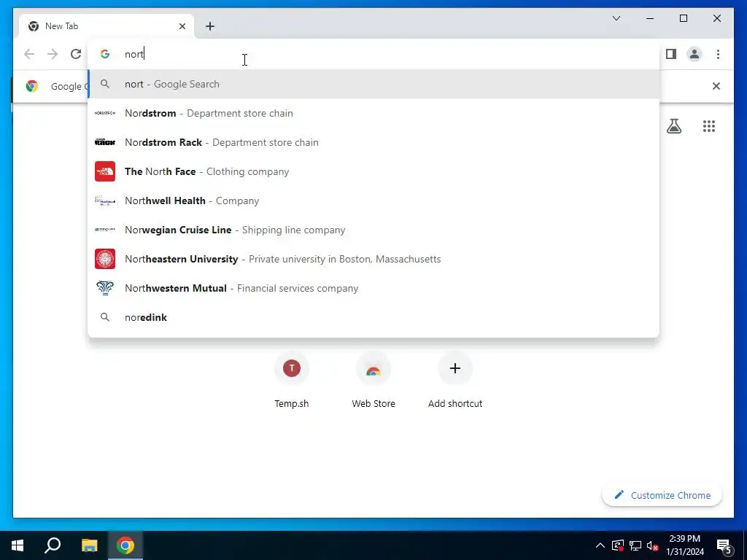Click the Northwestern Mutual logo icon
Viewport: 747px width, 560px height.
[x=105, y=288]
